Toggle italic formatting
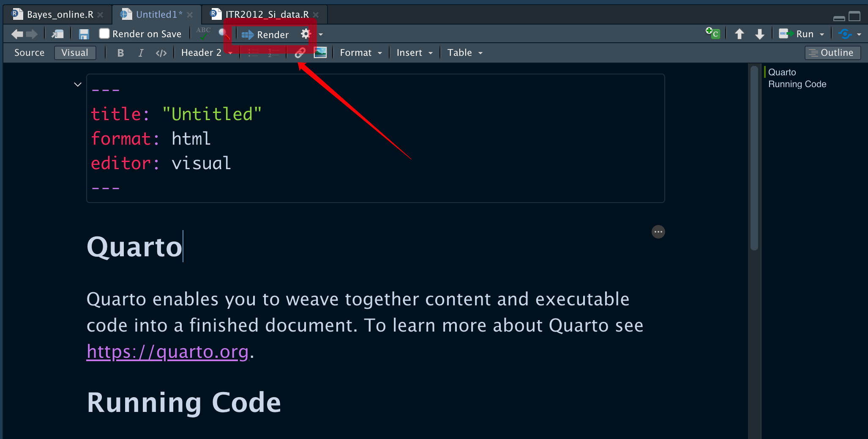The height and width of the screenshot is (439, 868). [141, 53]
